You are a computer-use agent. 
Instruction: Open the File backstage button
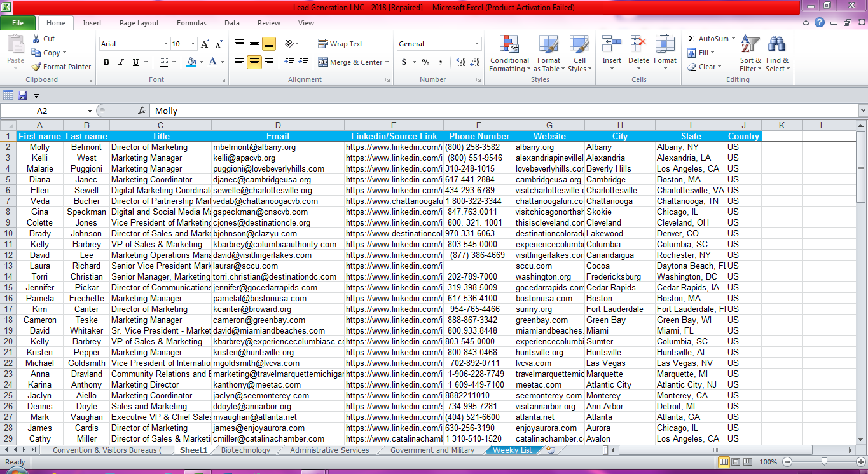[x=18, y=23]
